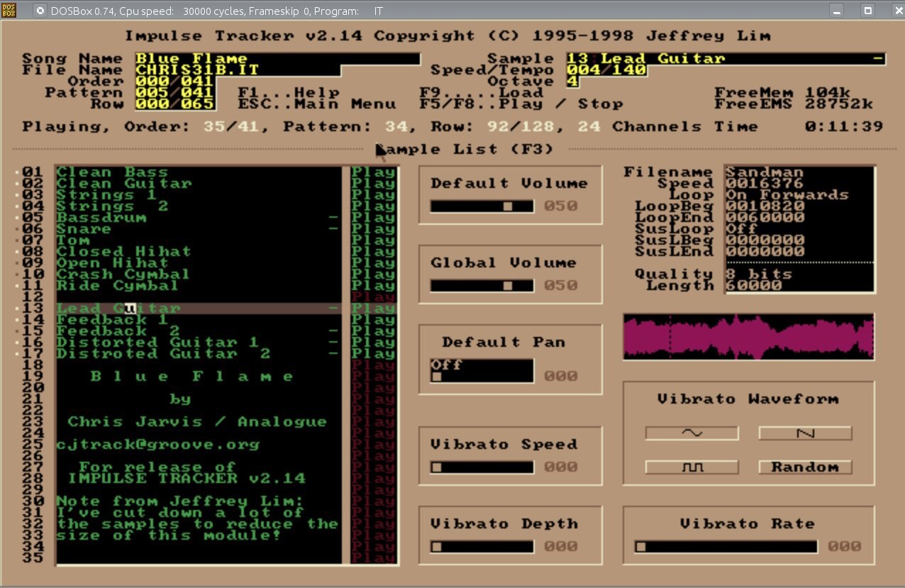Screen dimensions: 905x588
Task: Play the Closed Hihat sample
Action: click(374, 252)
